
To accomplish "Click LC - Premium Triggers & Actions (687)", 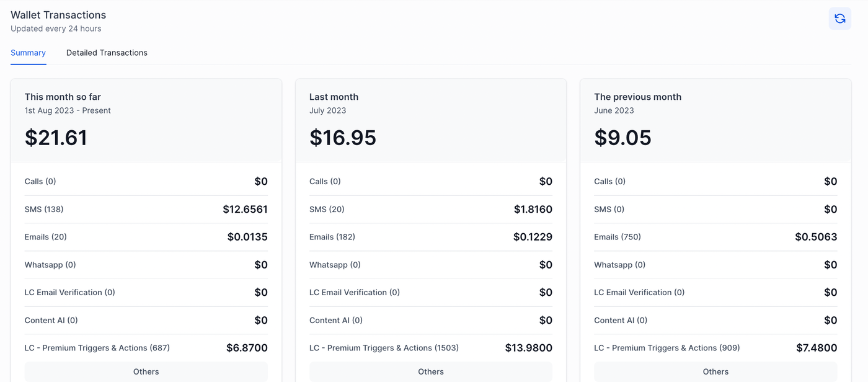I will coord(97,348).
